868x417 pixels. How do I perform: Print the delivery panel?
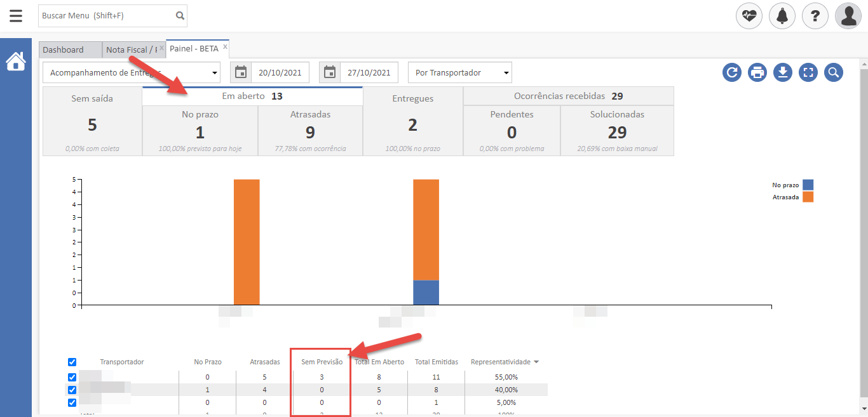click(757, 72)
